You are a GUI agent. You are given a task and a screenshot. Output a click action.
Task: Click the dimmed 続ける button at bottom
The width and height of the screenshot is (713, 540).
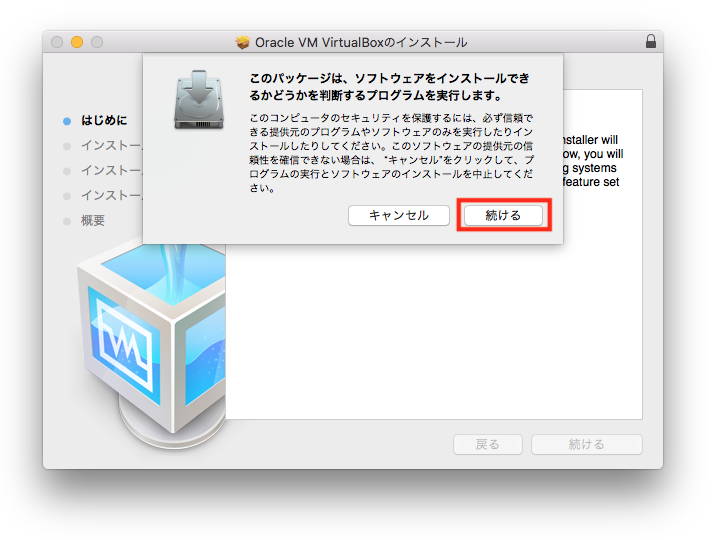tap(587, 444)
